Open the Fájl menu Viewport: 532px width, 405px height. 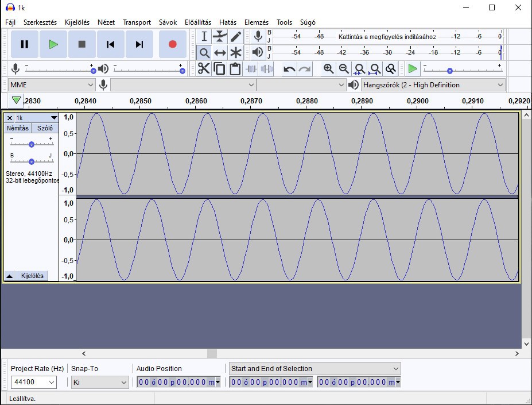coord(10,22)
